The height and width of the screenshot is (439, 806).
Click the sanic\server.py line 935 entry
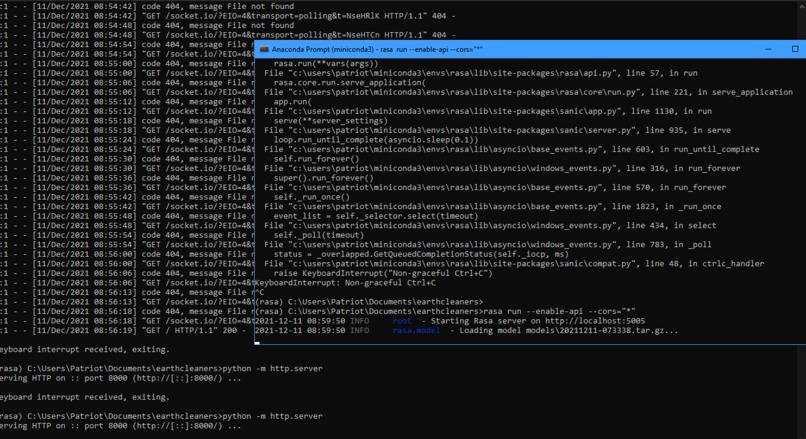pos(498,130)
